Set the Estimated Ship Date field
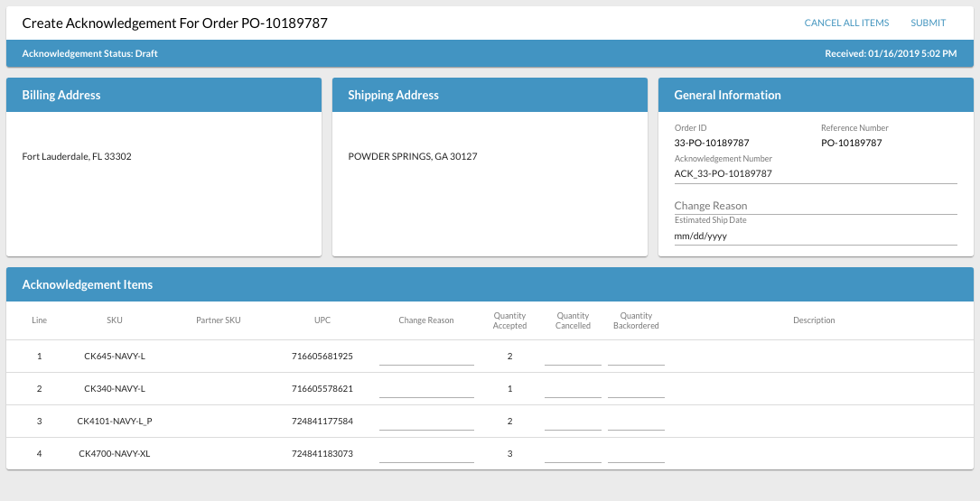The height and width of the screenshot is (501, 980). 815,237
